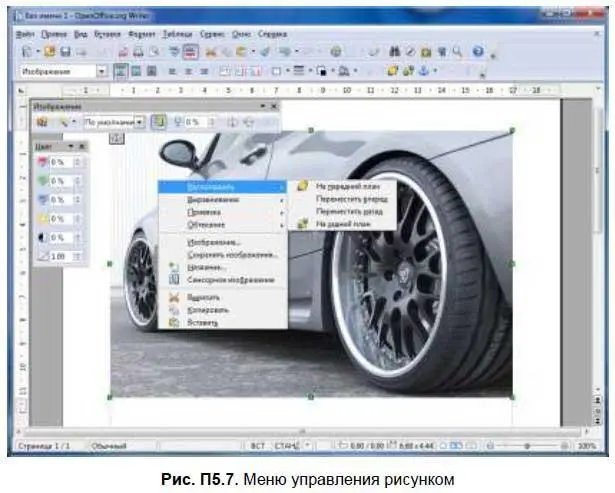Image resolution: width=615 pixels, height=493 pixels.
Task: Open the Изображение style combo dropdown
Action: (x=102, y=71)
